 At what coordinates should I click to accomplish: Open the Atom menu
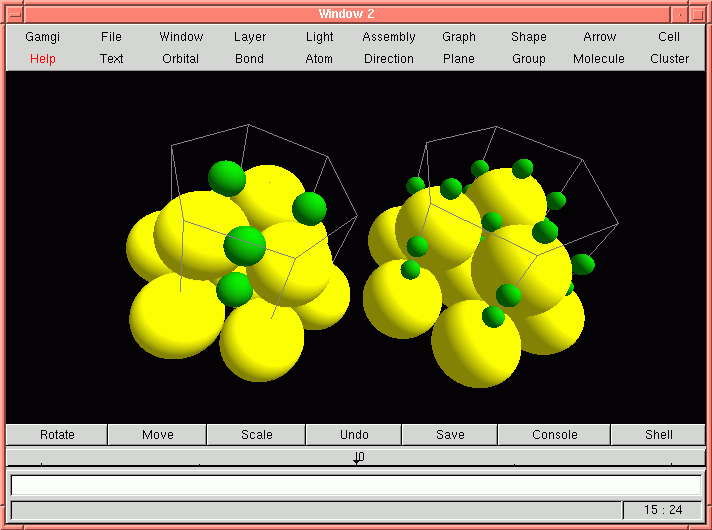coord(319,59)
